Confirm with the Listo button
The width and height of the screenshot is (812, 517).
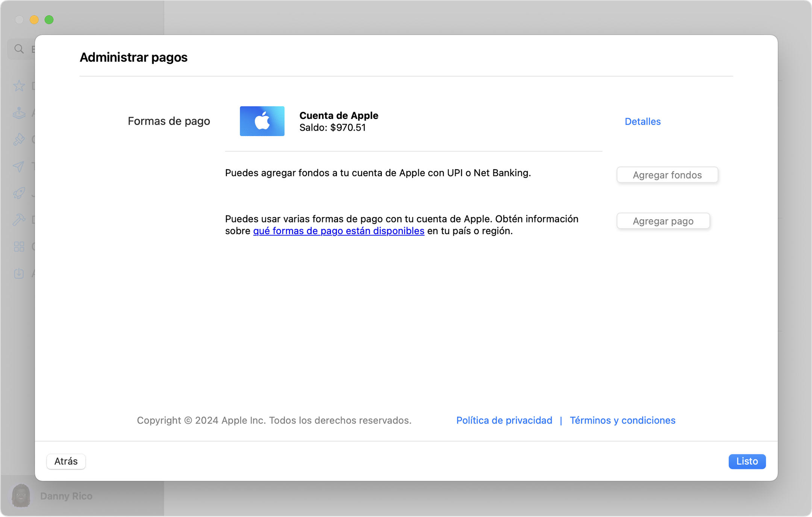747,461
